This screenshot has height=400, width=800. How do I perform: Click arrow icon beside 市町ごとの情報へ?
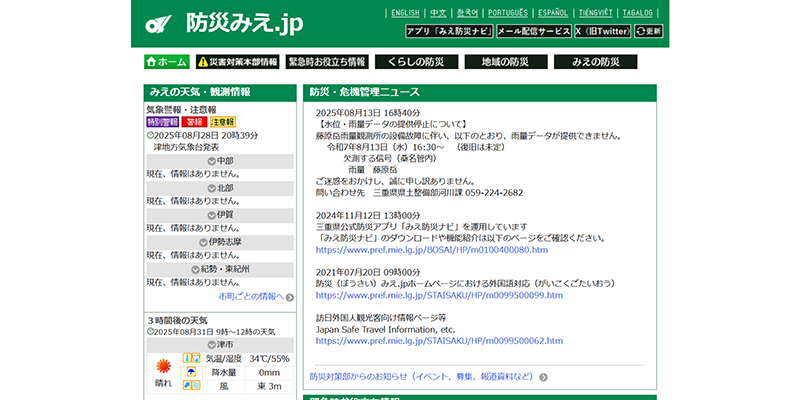290,297
